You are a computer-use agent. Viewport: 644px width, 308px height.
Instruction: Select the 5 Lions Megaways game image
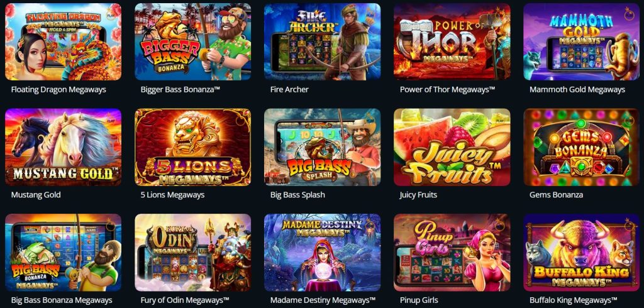pos(192,147)
